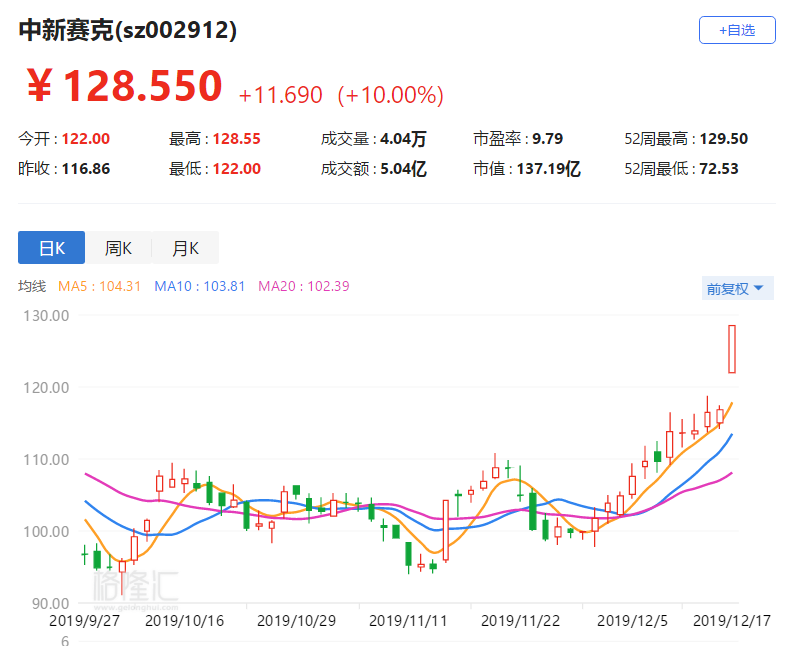Click 成交量 value 4.04万
This screenshot has width=802, height=646.
pos(403,139)
